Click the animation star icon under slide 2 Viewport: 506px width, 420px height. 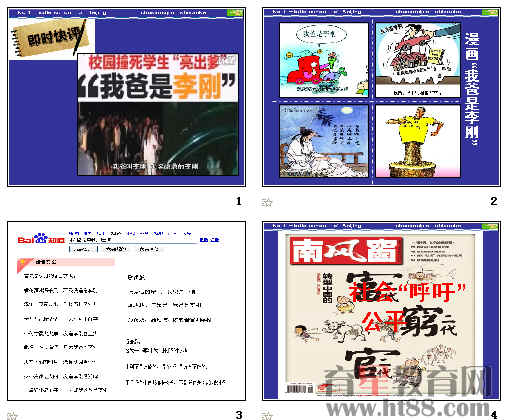pyautogui.click(x=267, y=202)
